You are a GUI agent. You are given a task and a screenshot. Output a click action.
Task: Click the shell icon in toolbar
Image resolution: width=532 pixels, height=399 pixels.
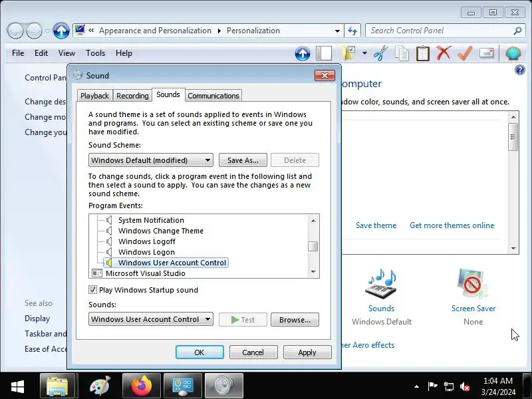point(513,53)
